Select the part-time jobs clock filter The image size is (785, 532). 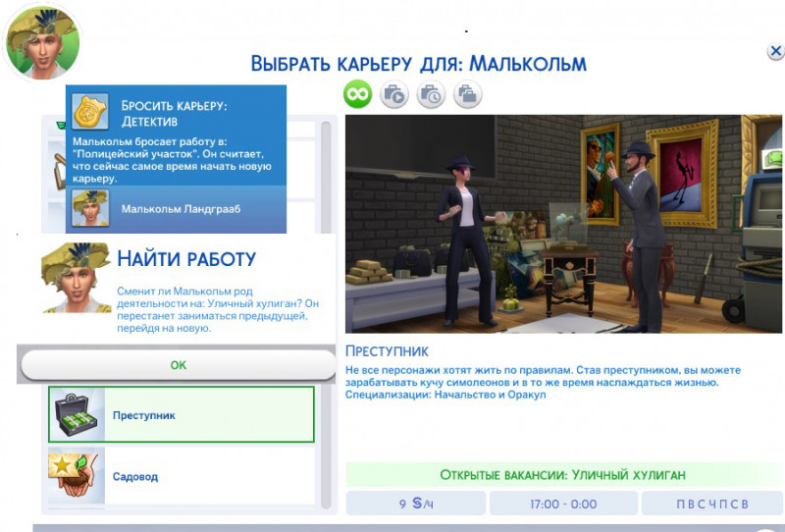[431, 94]
